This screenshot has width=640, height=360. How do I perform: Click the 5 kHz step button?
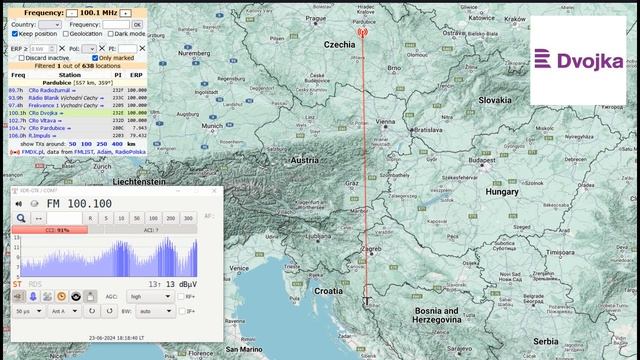[106, 218]
